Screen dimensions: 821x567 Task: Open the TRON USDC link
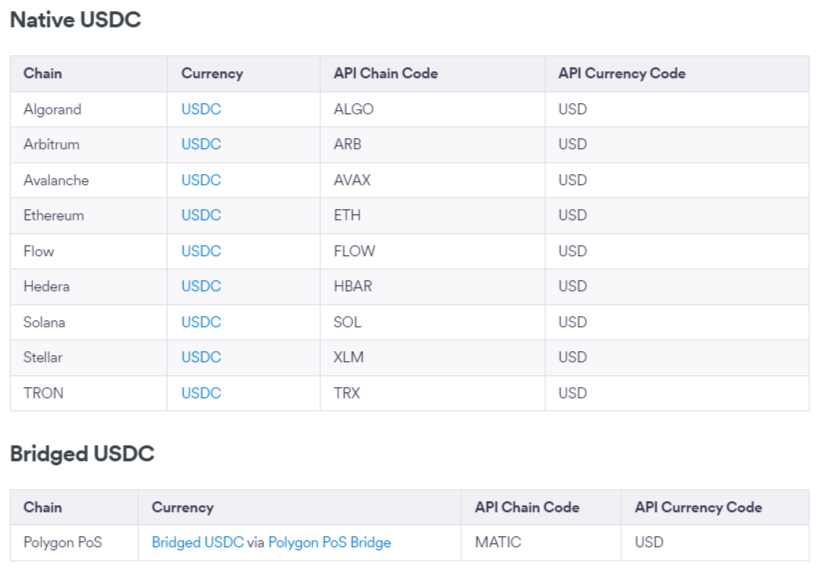(x=201, y=393)
